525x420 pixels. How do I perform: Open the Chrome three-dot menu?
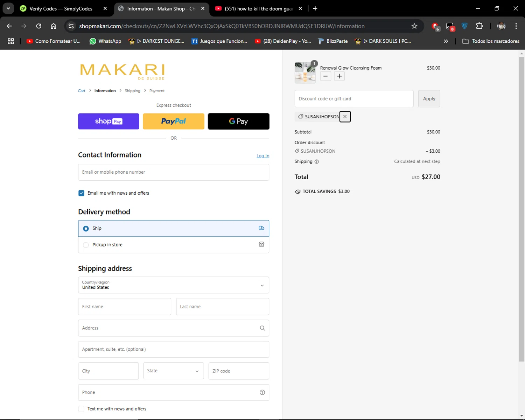coord(516,26)
